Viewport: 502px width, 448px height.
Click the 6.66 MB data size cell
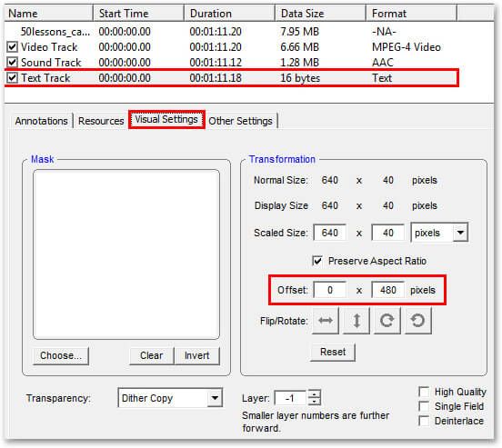click(x=299, y=47)
